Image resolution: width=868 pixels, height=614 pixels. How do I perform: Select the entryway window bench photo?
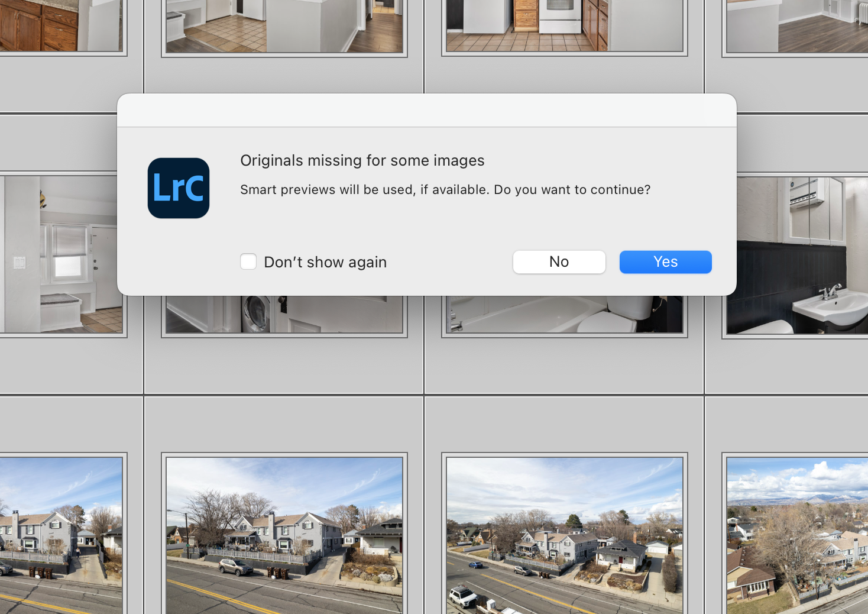61,254
